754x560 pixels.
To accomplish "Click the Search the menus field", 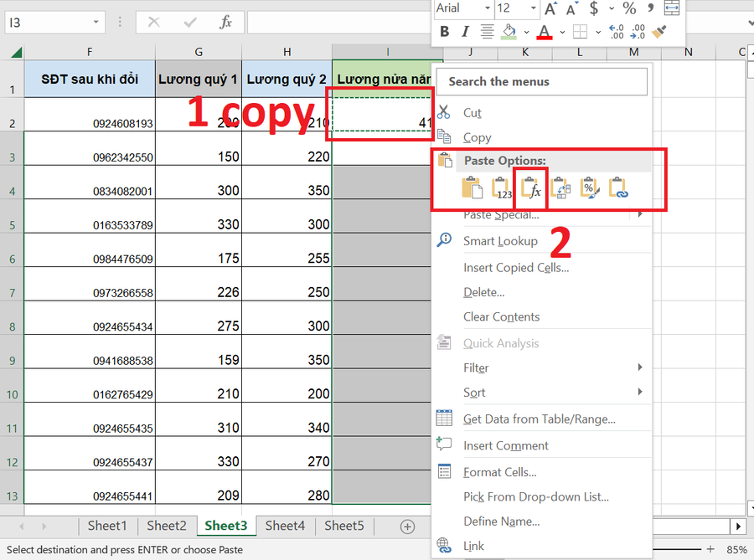I will 542,82.
